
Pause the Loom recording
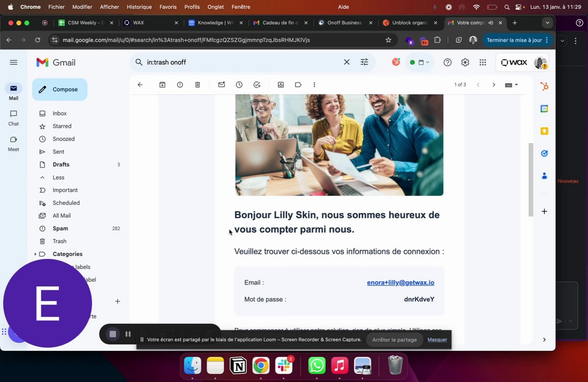pyautogui.click(x=128, y=334)
